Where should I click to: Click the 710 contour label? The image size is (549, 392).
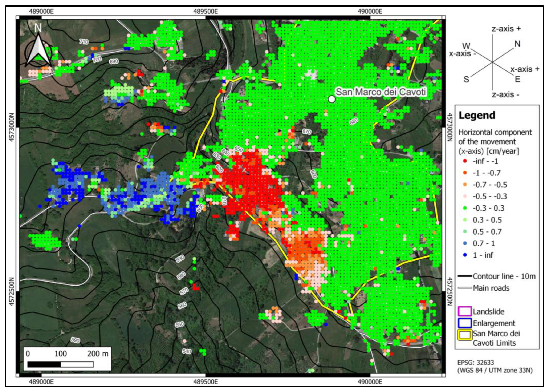coord(84,42)
